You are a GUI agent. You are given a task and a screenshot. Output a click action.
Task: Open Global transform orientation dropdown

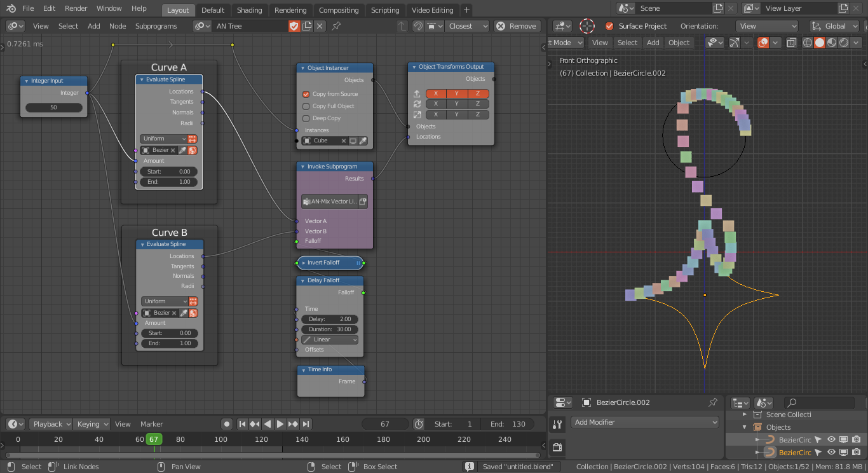(833, 26)
